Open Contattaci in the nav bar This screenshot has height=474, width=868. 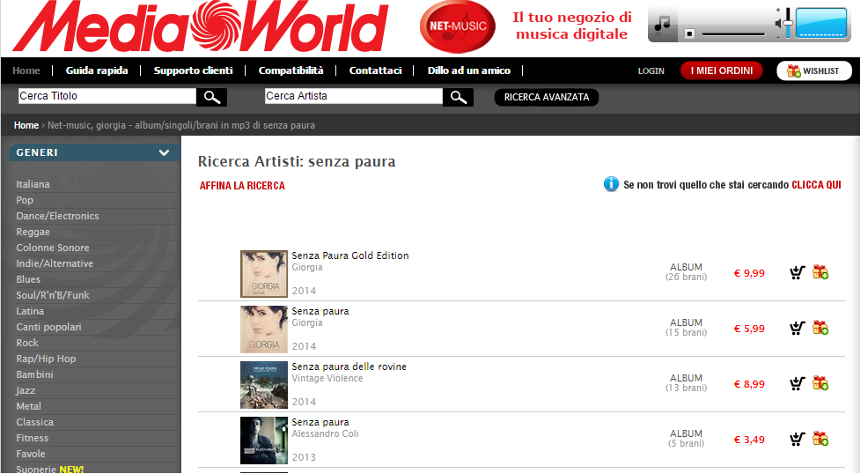click(375, 70)
